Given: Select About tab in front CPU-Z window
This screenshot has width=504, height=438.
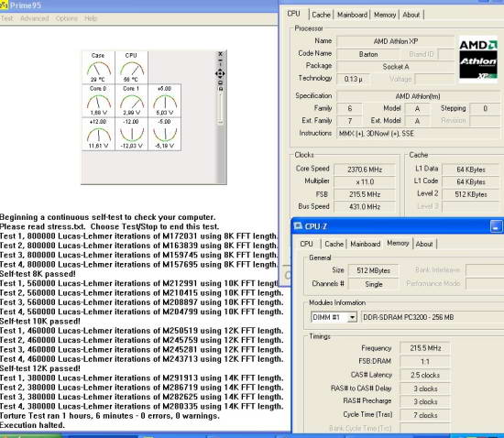Looking at the screenshot, I should coord(424,244).
